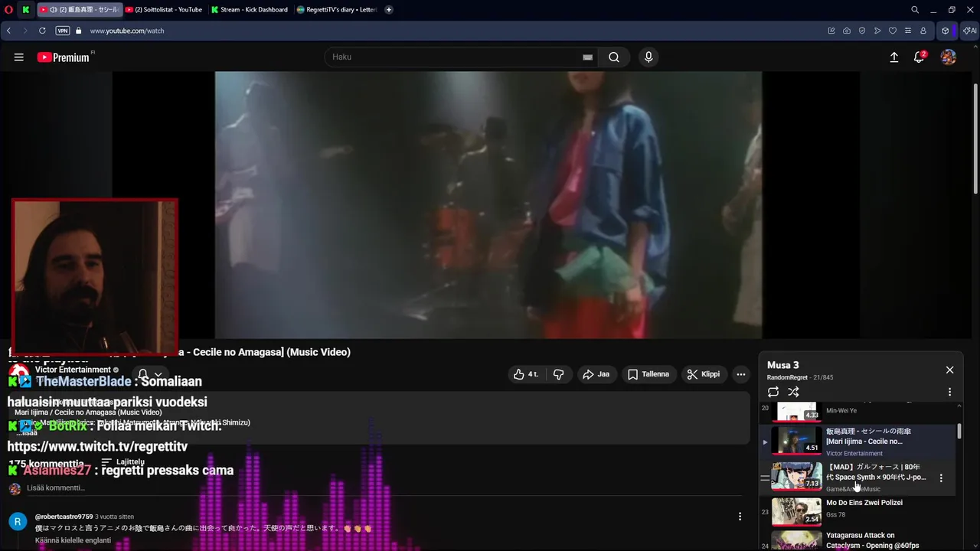Play Mo Do Eins Zwei Polizei from the playlist
Screen dimensions: 980x551
857,512
